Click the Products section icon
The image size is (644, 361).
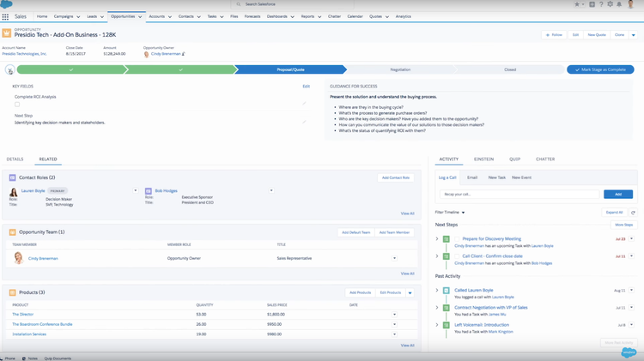(12, 292)
